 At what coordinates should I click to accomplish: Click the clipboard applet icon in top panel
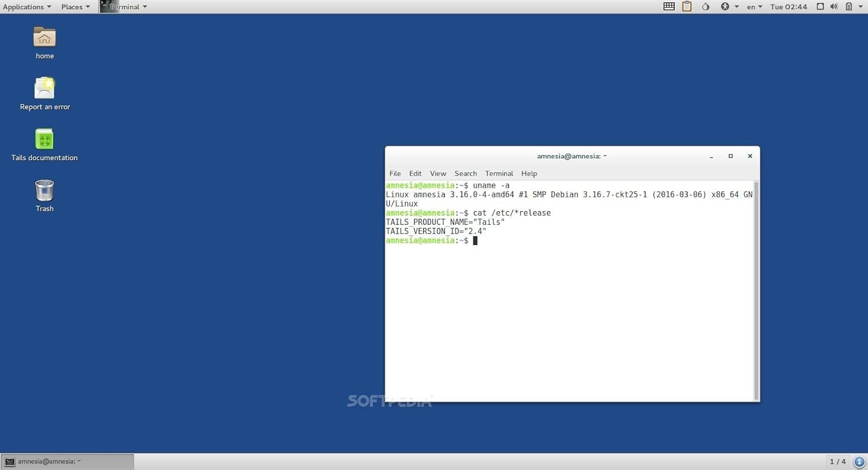tap(687, 7)
